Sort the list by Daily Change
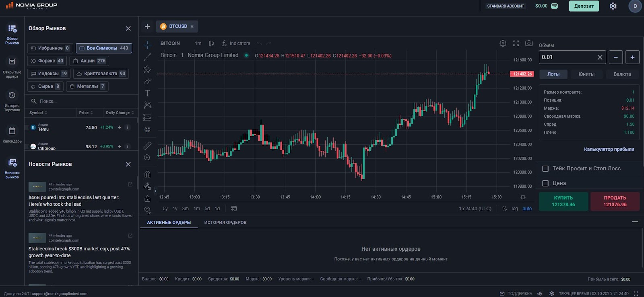The height and width of the screenshot is (297, 644). pyautogui.click(x=120, y=113)
